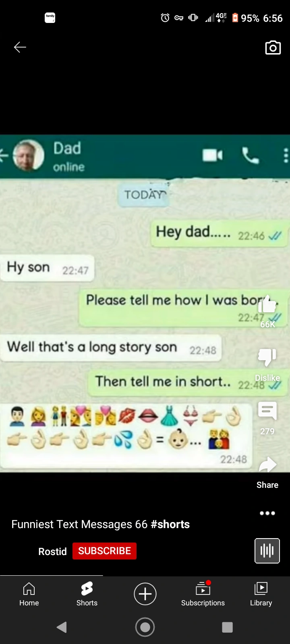Screen dimensions: 290x644
Task: Tap the plus create button
Action: point(145,594)
